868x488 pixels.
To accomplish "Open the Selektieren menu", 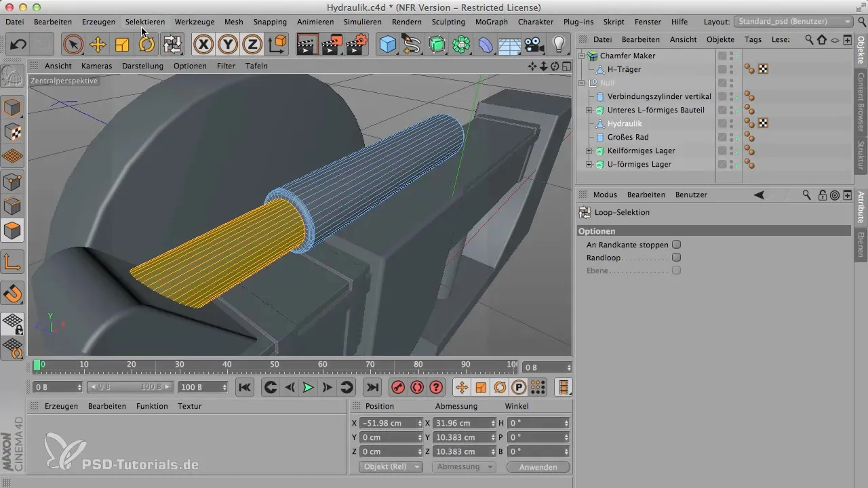I will (145, 22).
